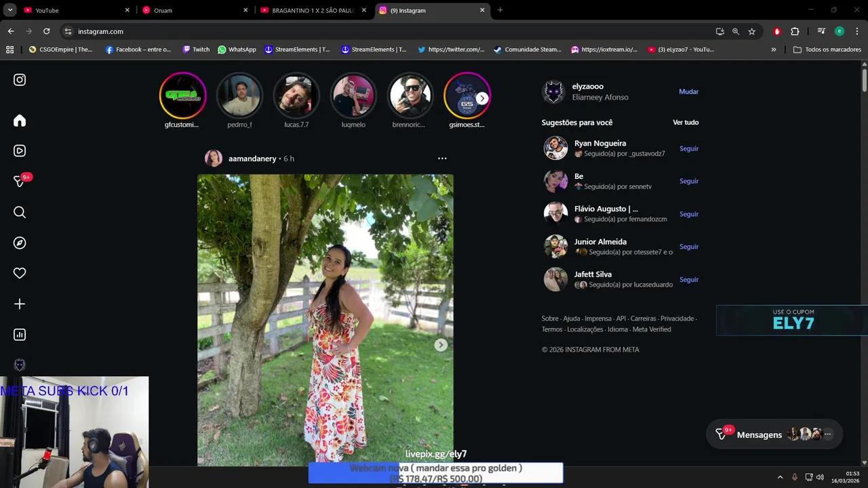Open Facebook bookmark

click(x=138, y=49)
